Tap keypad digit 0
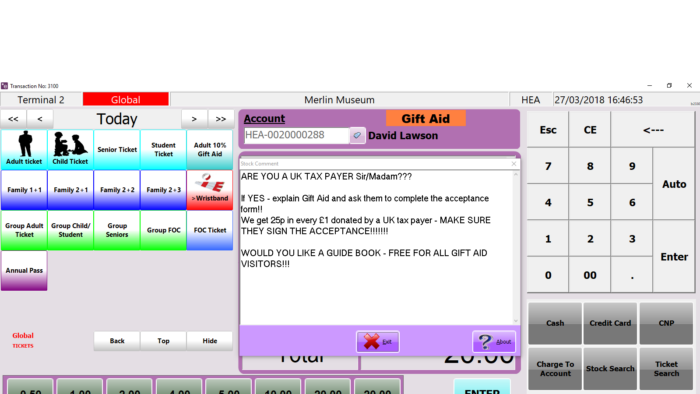Image resolution: width=700 pixels, height=394 pixels. (548, 275)
